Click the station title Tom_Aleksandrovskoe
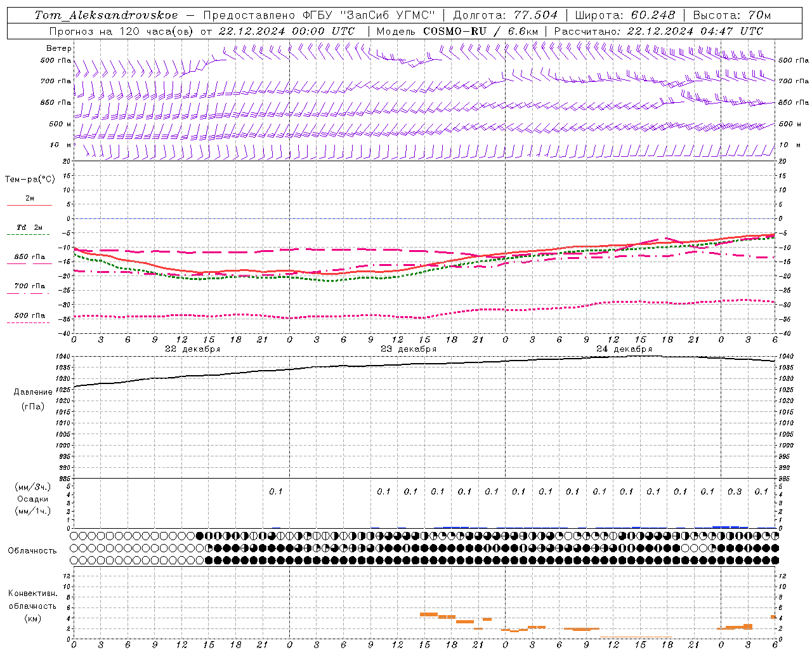 (106, 15)
